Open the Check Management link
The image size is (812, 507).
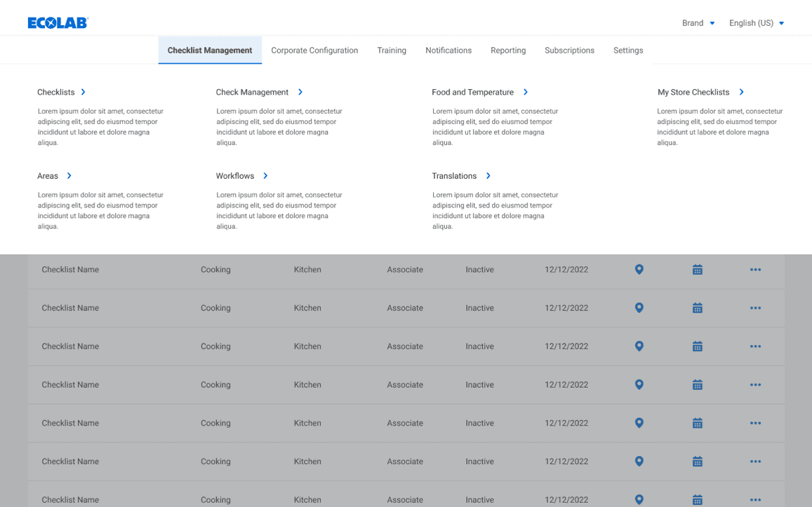(252, 92)
